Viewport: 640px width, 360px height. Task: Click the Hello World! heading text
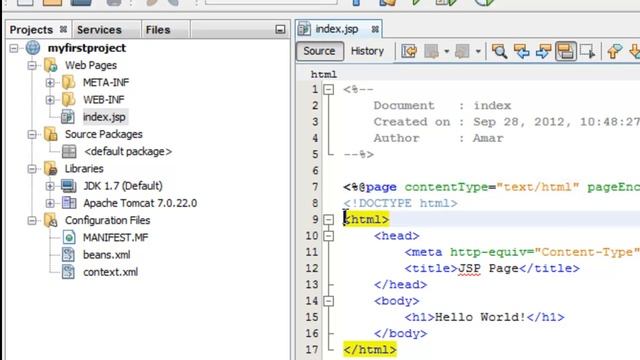pos(480,317)
